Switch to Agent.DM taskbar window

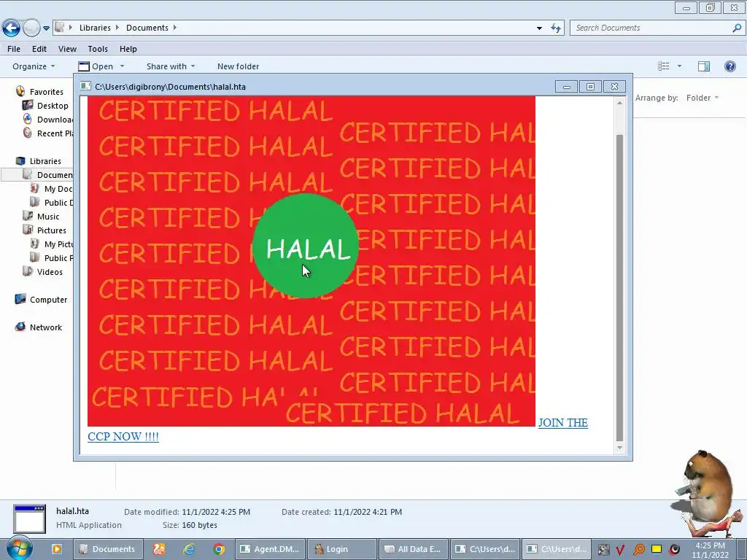point(270,549)
